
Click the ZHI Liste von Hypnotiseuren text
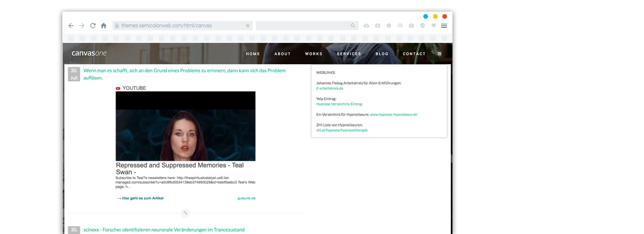point(339,125)
